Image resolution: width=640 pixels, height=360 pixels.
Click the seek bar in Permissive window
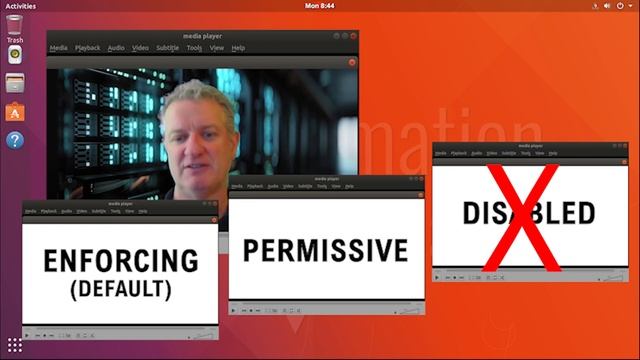coord(327,303)
